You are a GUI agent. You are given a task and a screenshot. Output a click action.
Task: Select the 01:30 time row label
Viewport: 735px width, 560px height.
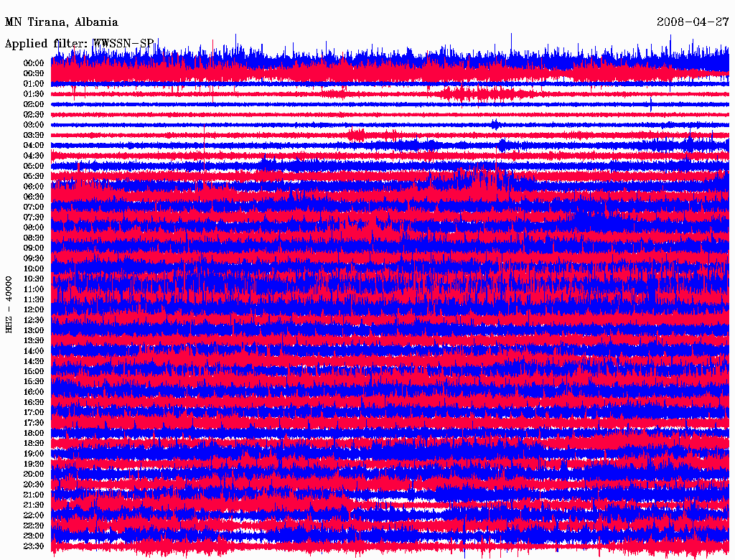tap(34, 94)
